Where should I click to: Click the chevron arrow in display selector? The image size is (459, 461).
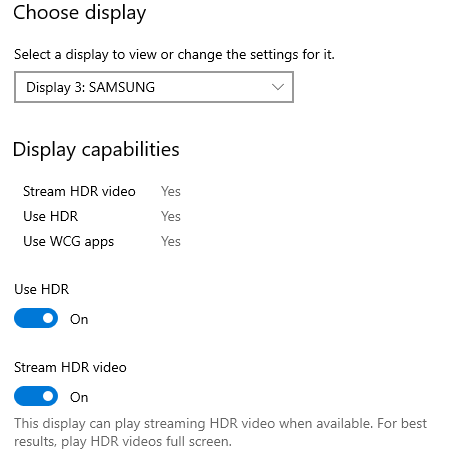click(x=278, y=87)
